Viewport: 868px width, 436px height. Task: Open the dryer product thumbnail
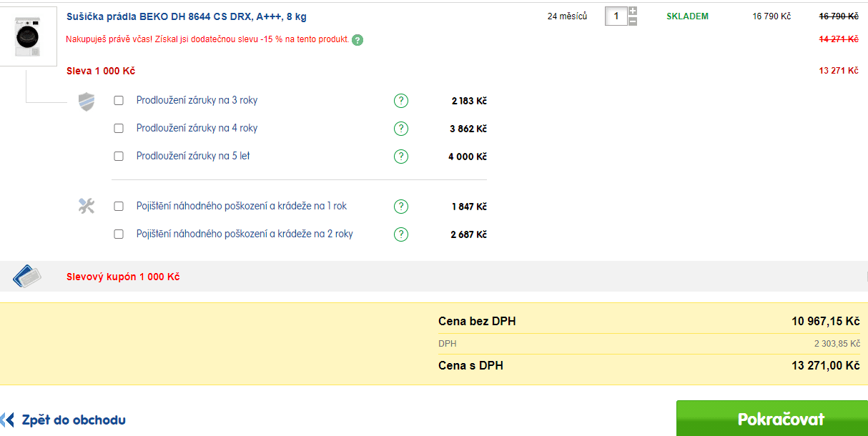pyautogui.click(x=28, y=36)
